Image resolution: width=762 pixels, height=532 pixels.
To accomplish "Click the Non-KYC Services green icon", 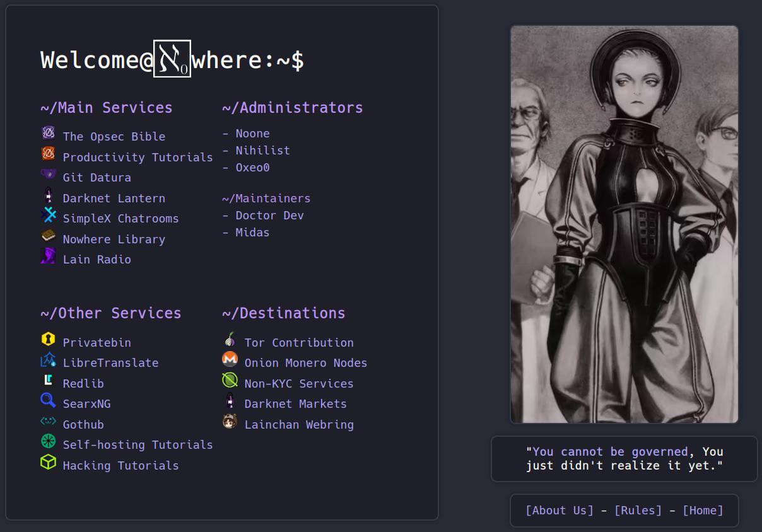I will [x=230, y=380].
